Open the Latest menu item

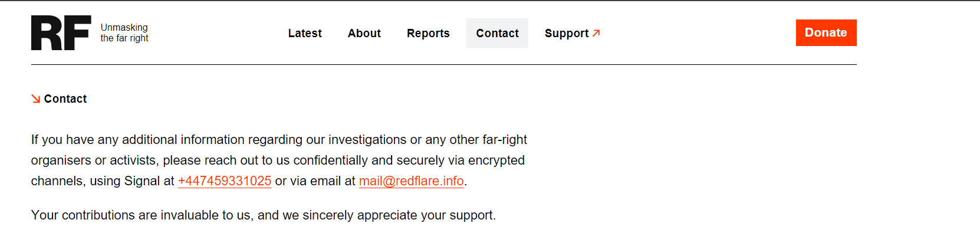click(305, 33)
